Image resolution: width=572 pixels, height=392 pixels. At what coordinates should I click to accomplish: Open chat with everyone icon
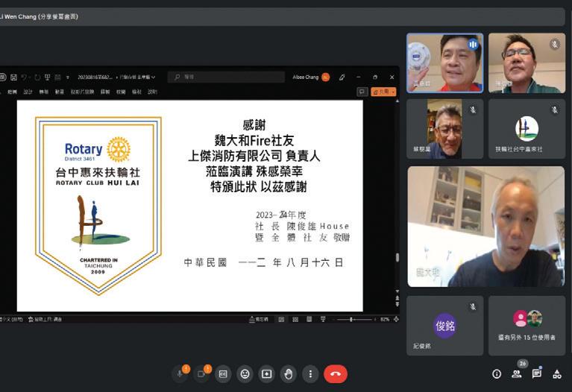(x=537, y=374)
